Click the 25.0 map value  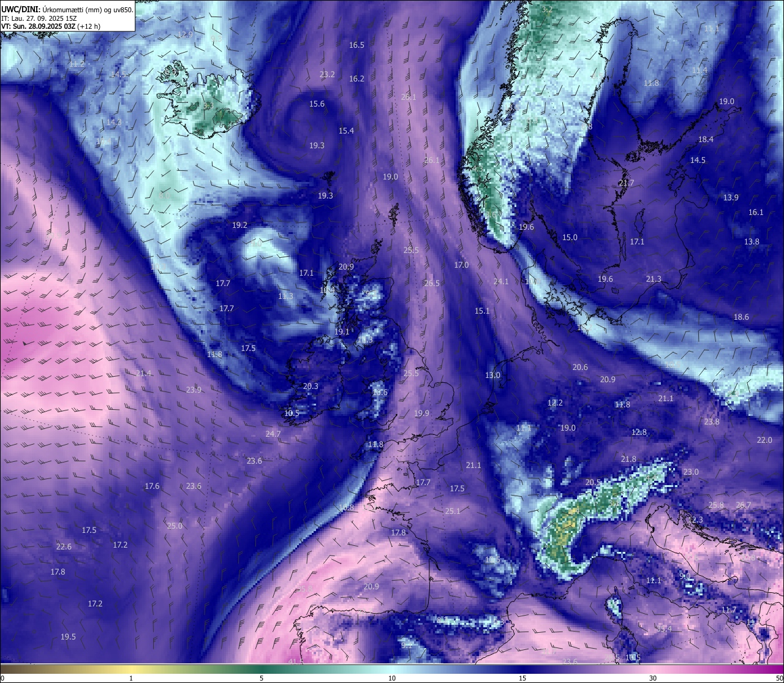pos(175,526)
